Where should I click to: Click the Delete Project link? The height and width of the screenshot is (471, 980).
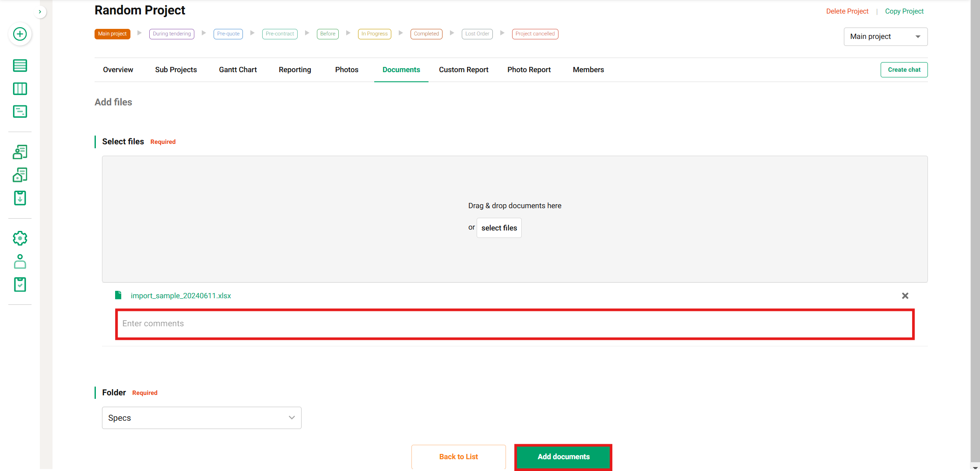[847, 11]
